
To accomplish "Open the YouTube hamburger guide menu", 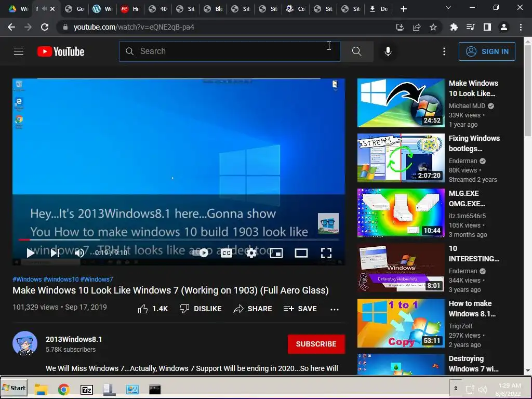I will pyautogui.click(x=19, y=51).
